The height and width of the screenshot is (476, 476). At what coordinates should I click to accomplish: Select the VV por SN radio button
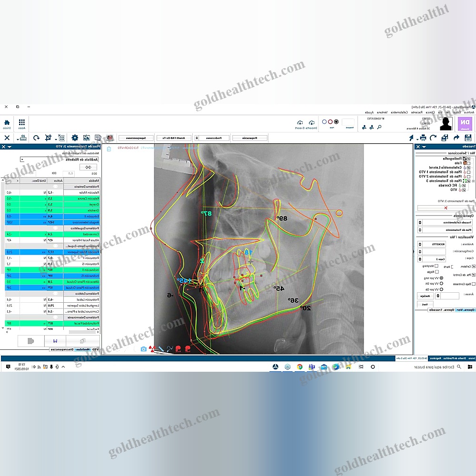tap(441, 284)
